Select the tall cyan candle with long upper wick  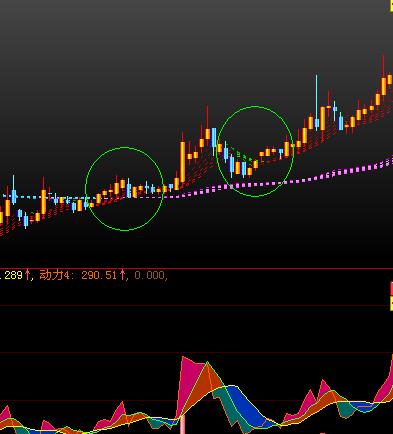click(x=317, y=103)
